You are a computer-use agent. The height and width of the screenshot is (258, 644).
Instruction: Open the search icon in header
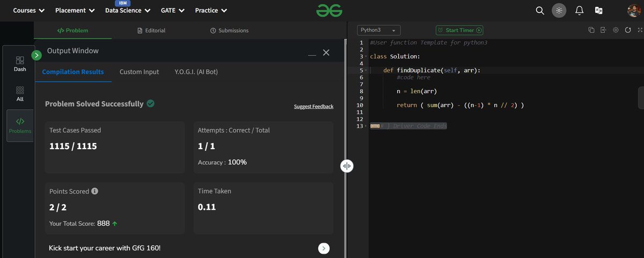click(540, 10)
